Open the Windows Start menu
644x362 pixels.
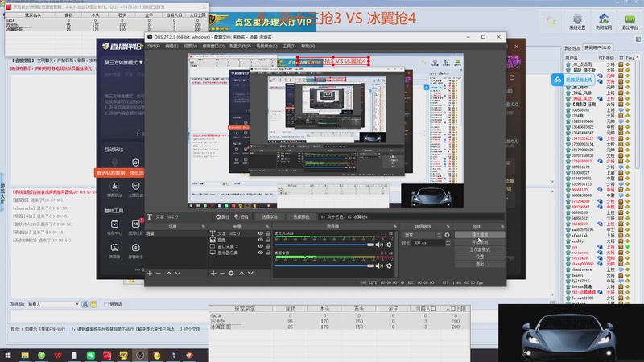pyautogui.click(x=8, y=356)
